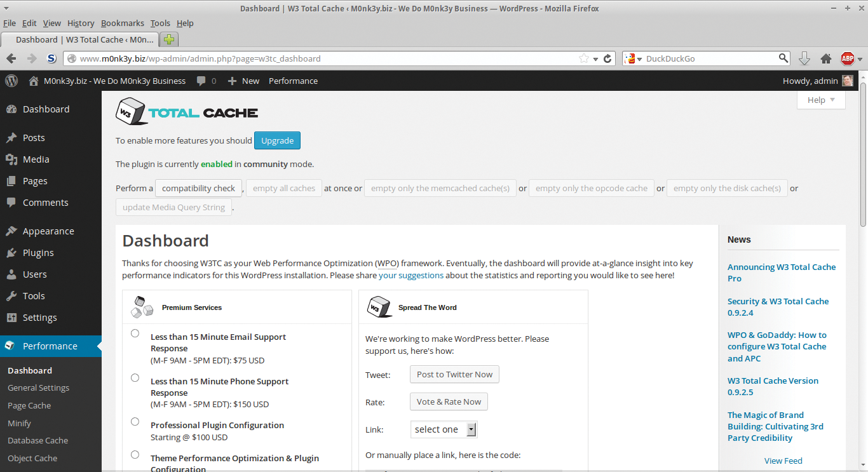Click the Settings sliders icon in sidebar
The width and height of the screenshot is (868, 472).
tap(11, 318)
